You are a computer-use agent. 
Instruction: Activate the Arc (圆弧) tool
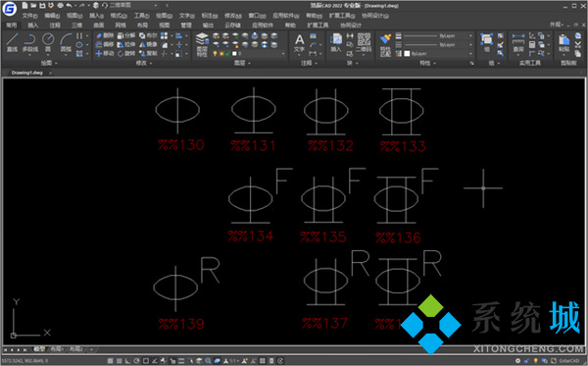tap(66, 43)
